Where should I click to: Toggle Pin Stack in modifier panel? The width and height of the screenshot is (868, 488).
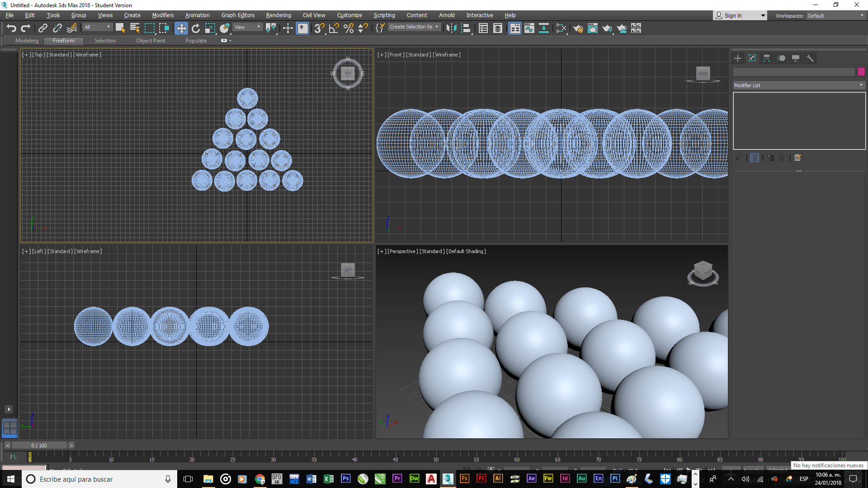[x=738, y=158]
